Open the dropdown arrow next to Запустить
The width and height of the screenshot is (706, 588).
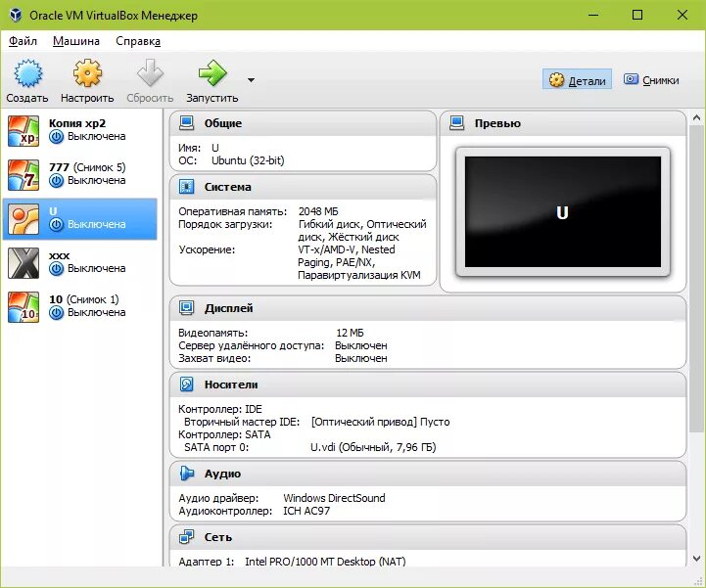[x=251, y=80]
